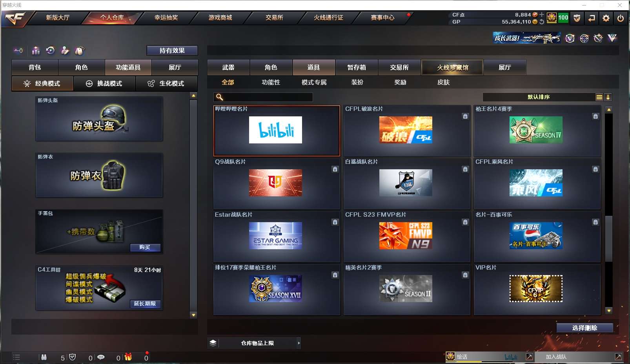Open 个人仓库 top navigation tab

112,18
